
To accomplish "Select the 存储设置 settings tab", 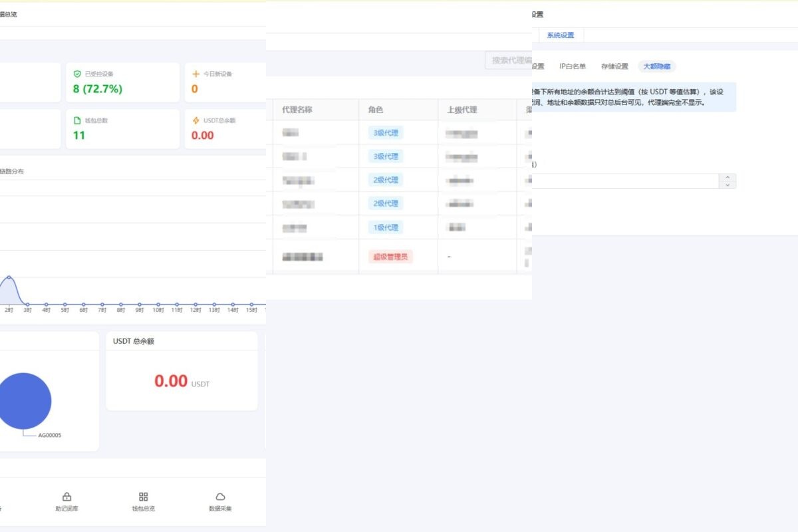I will tap(614, 66).
